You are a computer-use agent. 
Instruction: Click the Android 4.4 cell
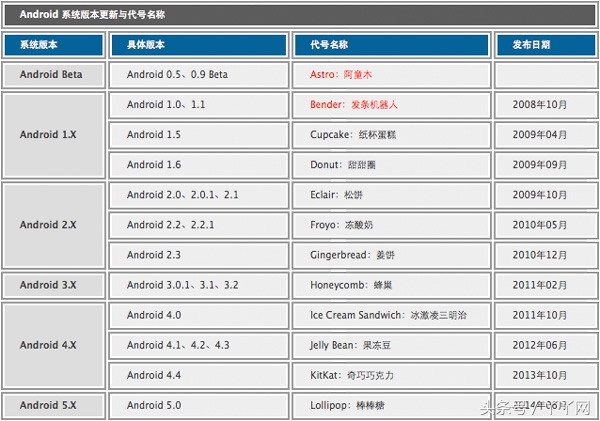tap(199, 375)
